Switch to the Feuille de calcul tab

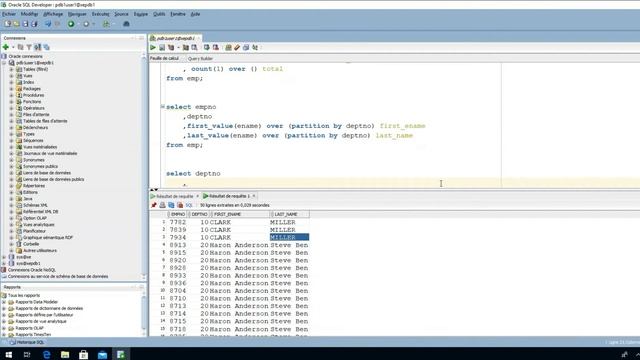[x=164, y=58]
